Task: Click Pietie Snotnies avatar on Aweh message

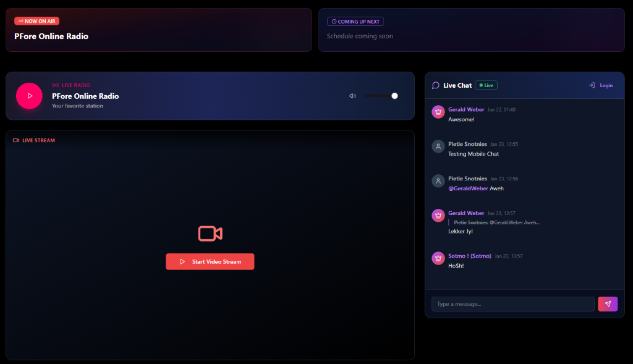Action: [438, 181]
